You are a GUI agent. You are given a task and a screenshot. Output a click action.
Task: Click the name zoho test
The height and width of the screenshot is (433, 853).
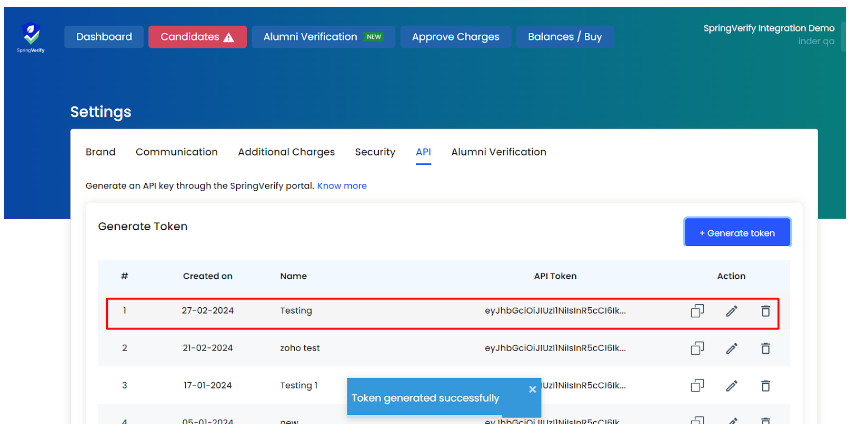click(x=300, y=348)
